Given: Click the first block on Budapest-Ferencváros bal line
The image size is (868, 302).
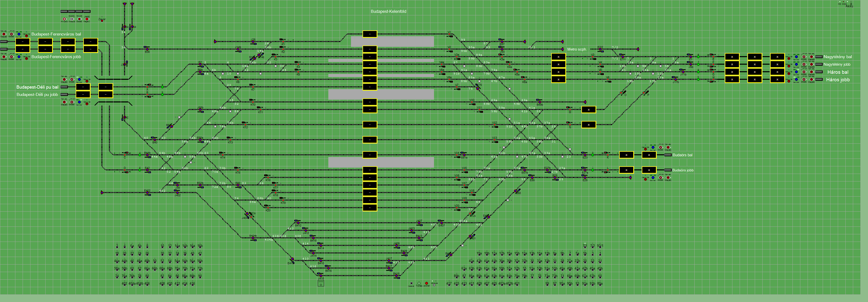Looking at the screenshot, I should pos(23,42).
